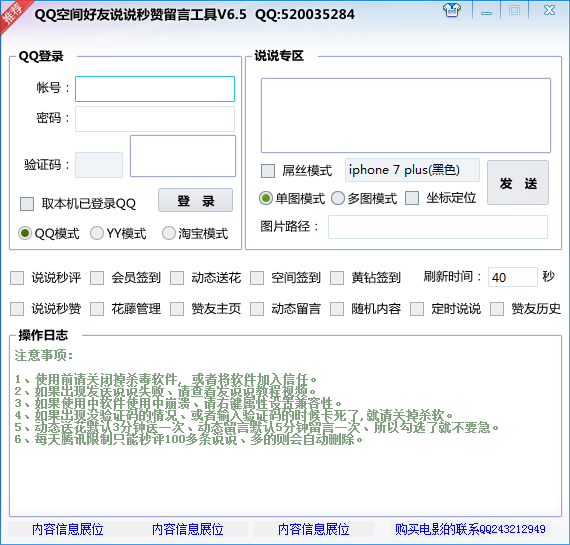Enable 随机内容 checkbox

[337, 309]
